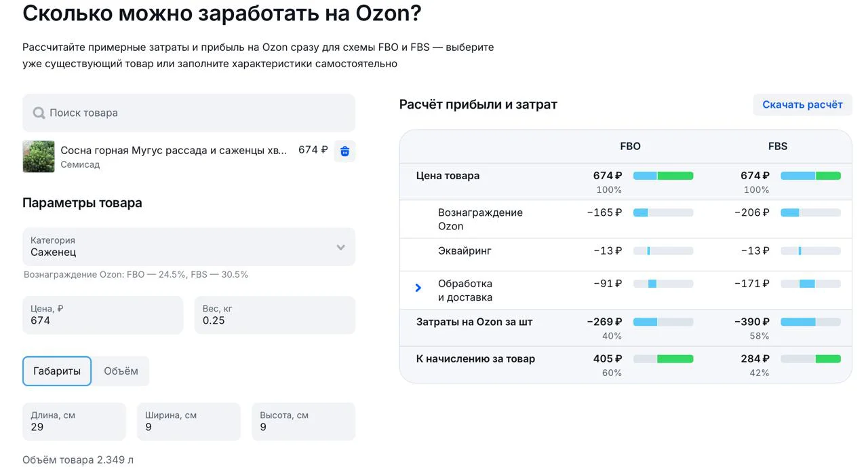Click the FBS Затраты на Ozon bar
868x469 pixels.
pos(810,322)
